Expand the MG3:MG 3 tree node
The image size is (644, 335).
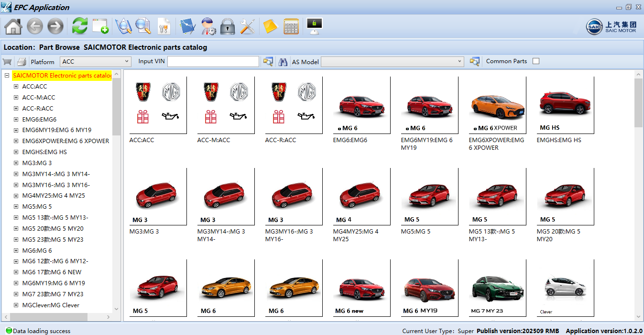pos(16,163)
